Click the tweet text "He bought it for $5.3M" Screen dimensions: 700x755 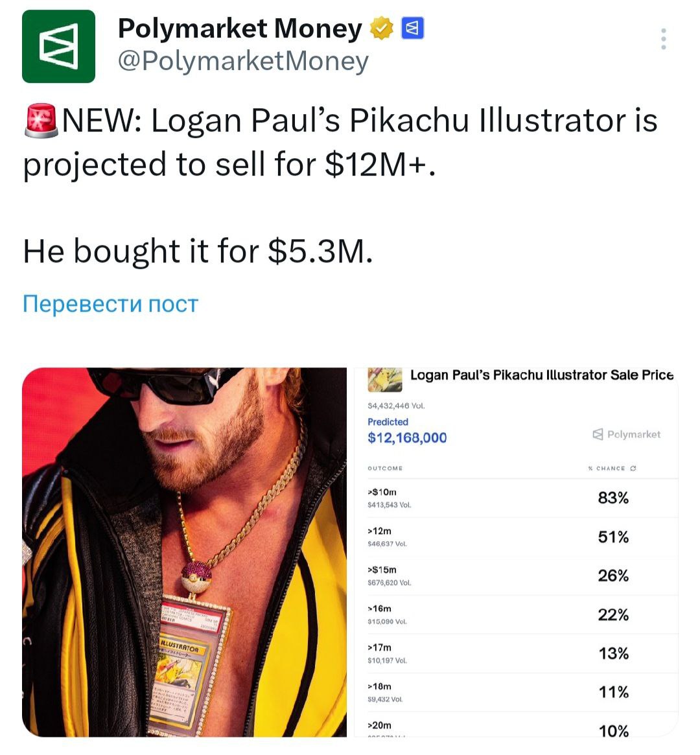198,251
